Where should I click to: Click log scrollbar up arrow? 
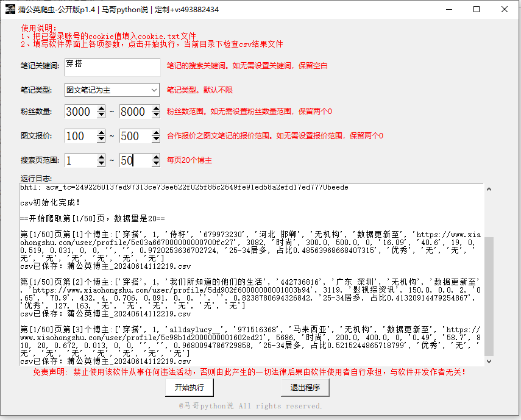click(489, 189)
